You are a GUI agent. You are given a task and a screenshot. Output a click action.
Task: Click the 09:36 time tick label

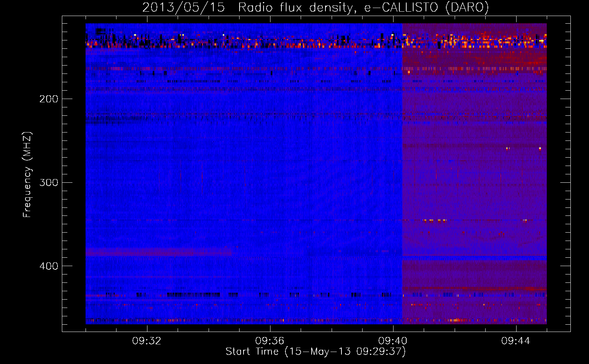point(270,341)
